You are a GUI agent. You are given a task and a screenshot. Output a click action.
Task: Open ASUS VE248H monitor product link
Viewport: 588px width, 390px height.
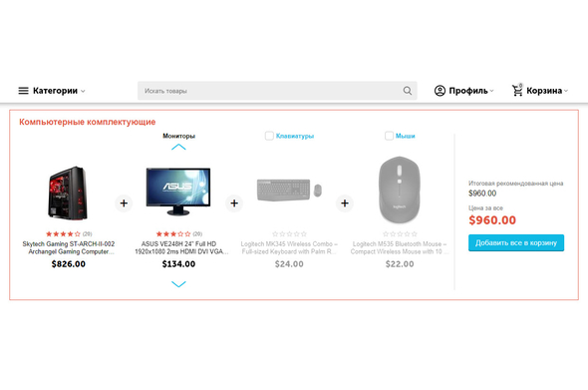(181, 247)
